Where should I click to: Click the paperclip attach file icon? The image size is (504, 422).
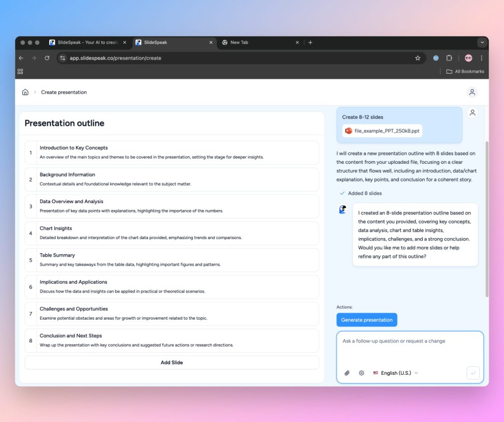click(347, 373)
